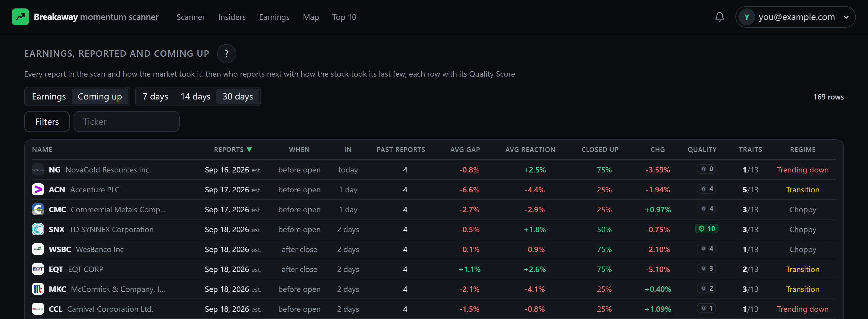Select the 30 days range

[237, 96]
